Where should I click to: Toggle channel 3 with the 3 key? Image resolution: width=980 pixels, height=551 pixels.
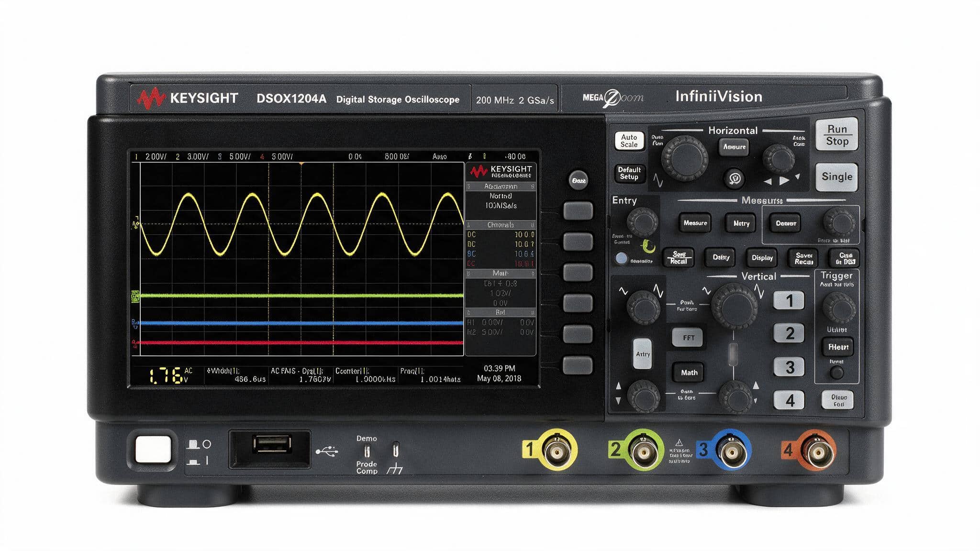click(789, 367)
